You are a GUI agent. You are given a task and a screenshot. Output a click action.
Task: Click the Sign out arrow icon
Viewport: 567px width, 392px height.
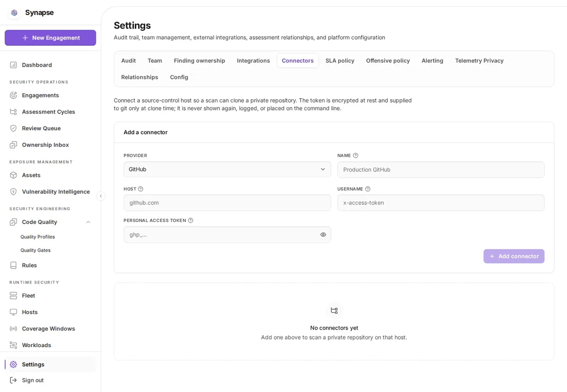coord(13,380)
